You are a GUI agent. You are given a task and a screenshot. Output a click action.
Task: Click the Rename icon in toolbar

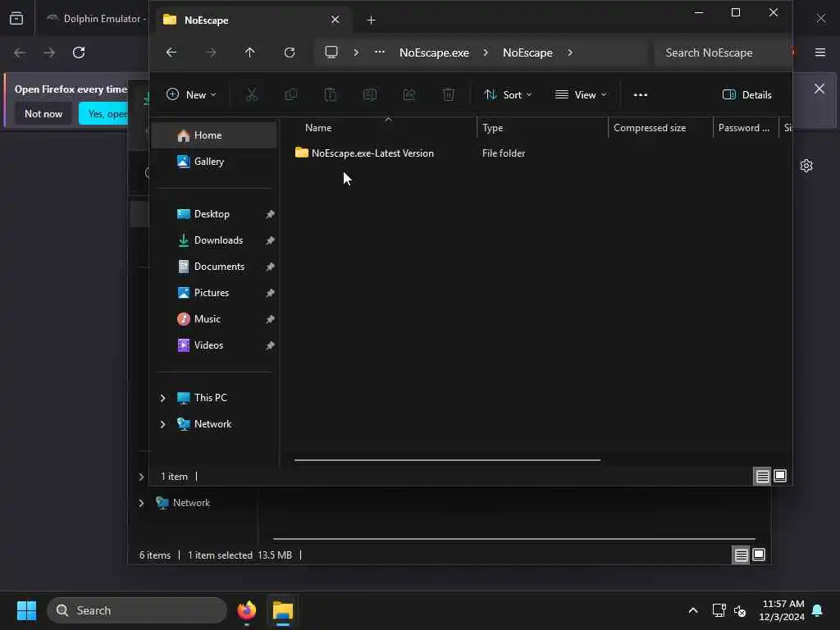tap(370, 95)
